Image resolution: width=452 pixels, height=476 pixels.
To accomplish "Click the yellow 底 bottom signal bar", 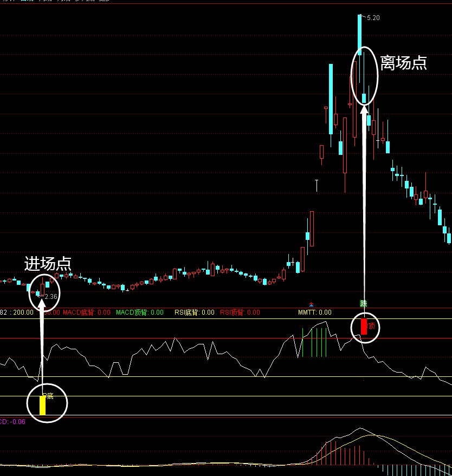I will [x=42, y=405].
